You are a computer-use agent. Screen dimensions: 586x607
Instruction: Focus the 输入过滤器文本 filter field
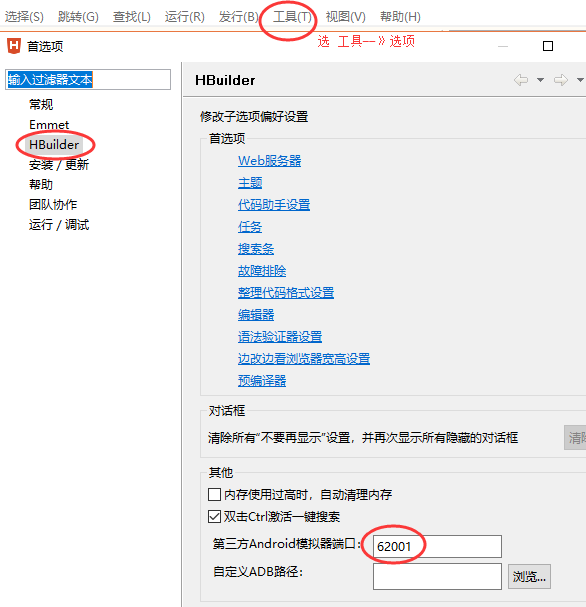[88, 79]
